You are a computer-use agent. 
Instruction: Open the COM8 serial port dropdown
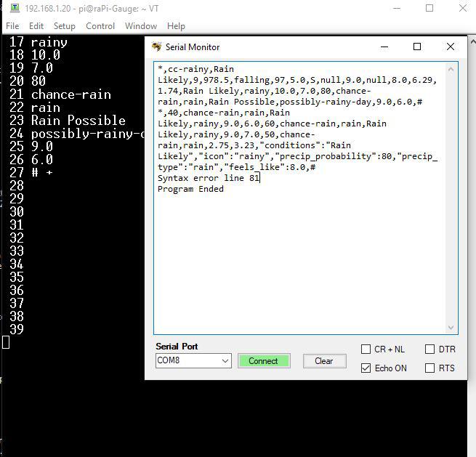point(225,361)
